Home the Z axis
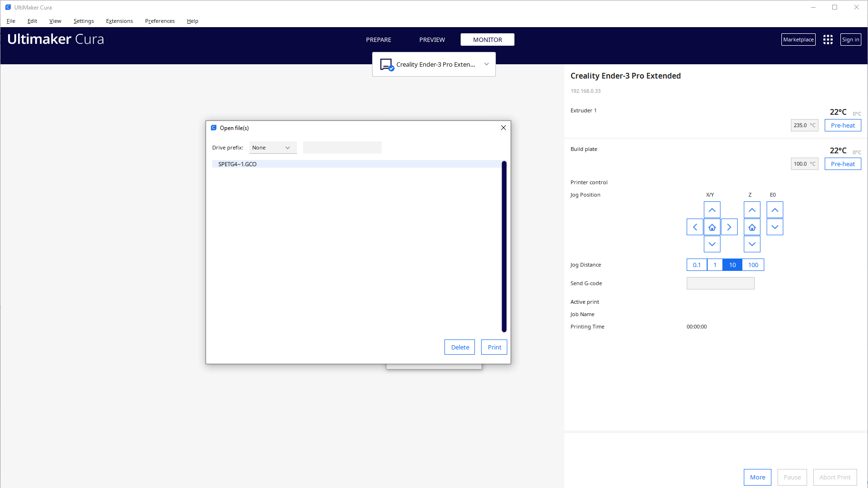 (752, 227)
